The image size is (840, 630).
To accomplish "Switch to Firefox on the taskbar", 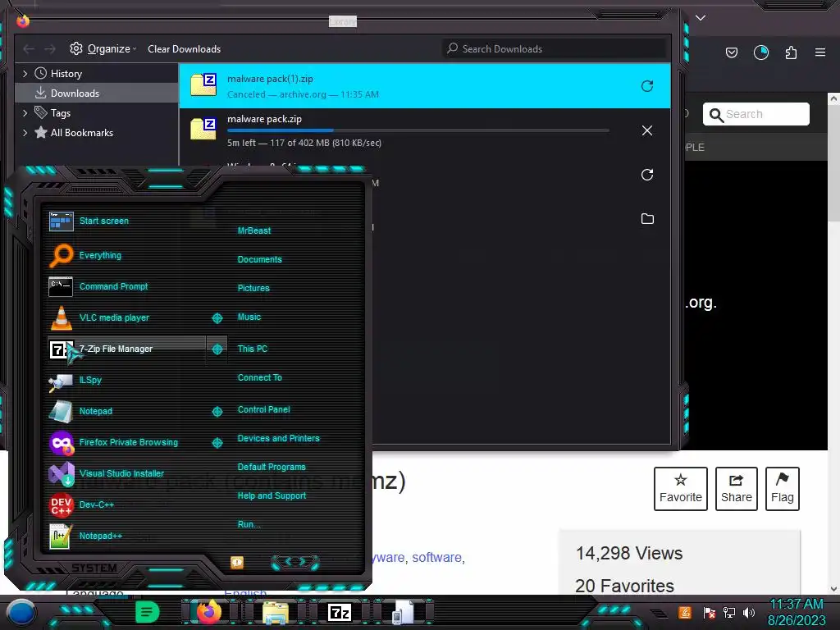I will coord(209,612).
